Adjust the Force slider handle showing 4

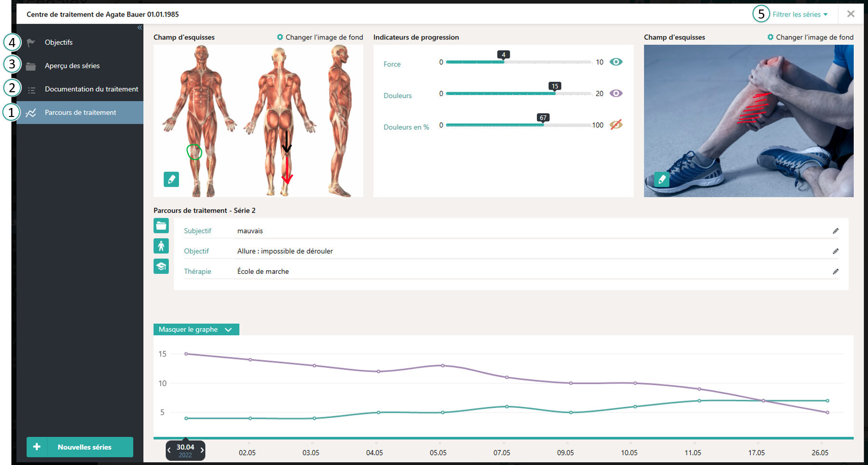pyautogui.click(x=504, y=61)
